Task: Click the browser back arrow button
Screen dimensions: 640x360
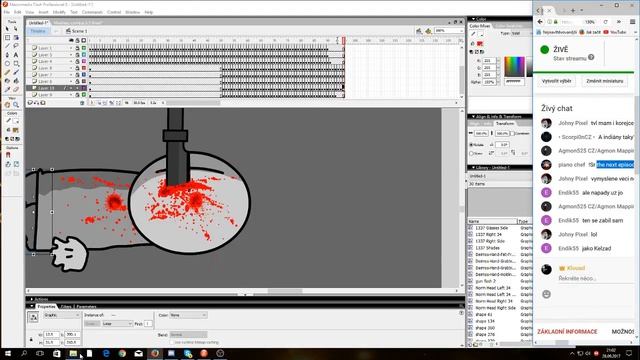Action: click(x=540, y=22)
